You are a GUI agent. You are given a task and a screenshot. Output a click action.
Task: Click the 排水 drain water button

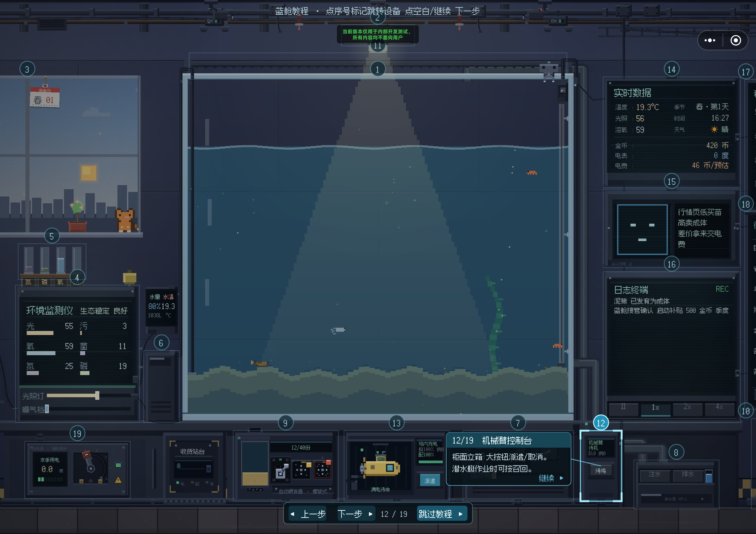tap(688, 475)
